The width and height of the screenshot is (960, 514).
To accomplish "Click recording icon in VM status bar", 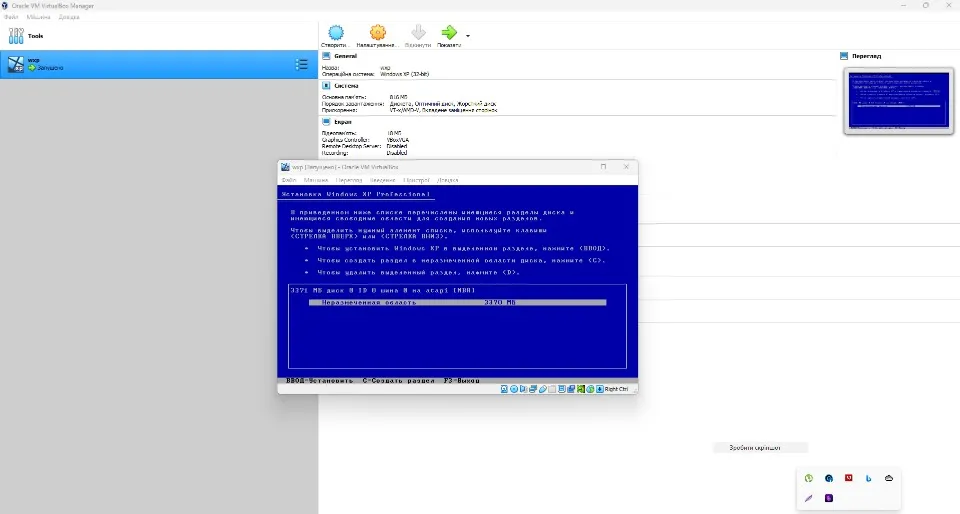I will click(x=571, y=389).
